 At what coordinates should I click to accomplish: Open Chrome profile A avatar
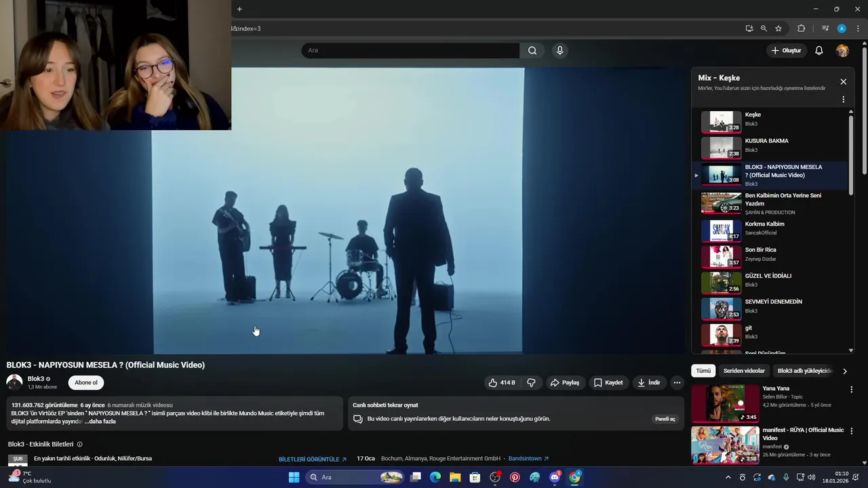click(x=842, y=28)
